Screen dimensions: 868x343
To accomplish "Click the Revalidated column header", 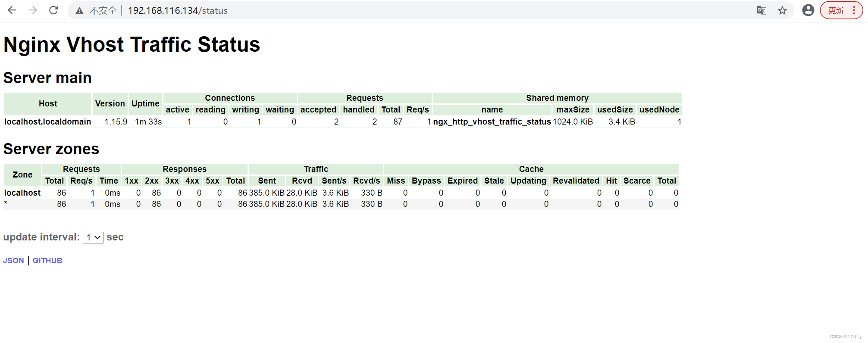I will pyautogui.click(x=576, y=181).
